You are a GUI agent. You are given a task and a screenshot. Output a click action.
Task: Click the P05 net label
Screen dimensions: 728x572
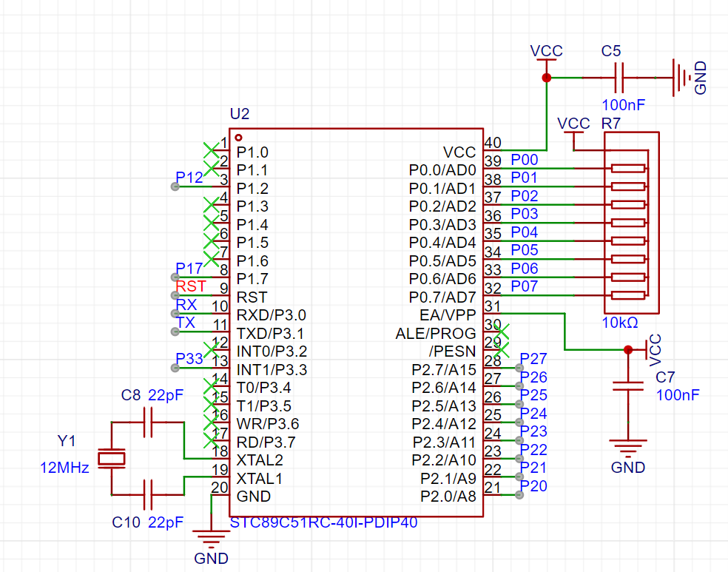tap(525, 250)
